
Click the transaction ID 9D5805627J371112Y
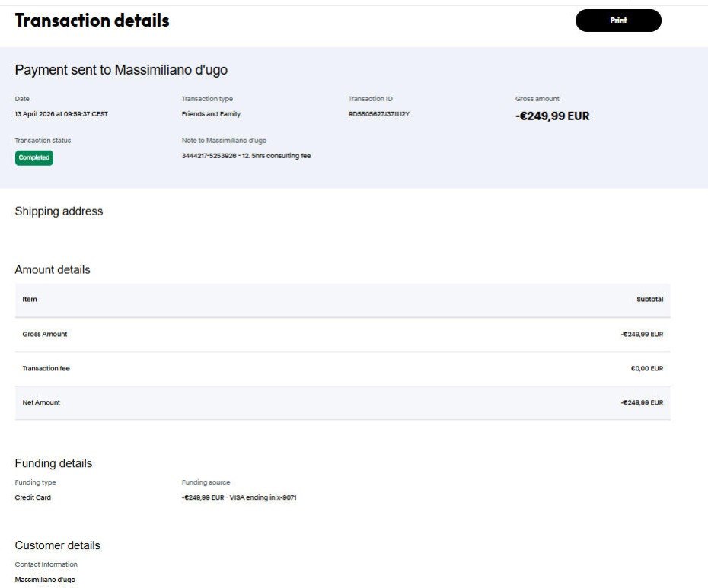tap(378, 114)
